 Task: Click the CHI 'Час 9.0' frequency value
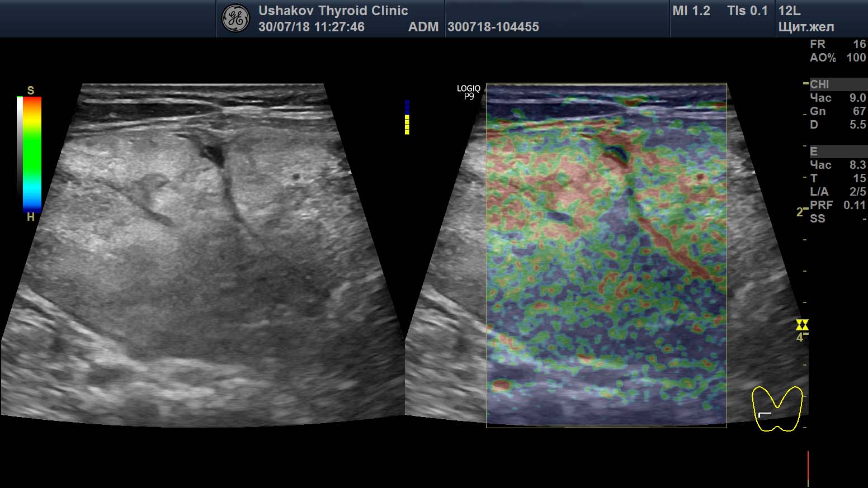coord(838,98)
